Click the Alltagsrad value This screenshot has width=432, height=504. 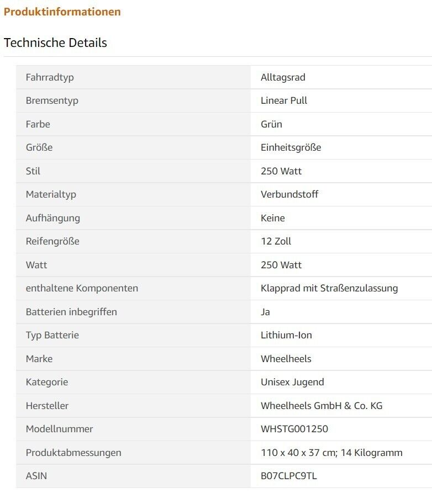tap(283, 77)
